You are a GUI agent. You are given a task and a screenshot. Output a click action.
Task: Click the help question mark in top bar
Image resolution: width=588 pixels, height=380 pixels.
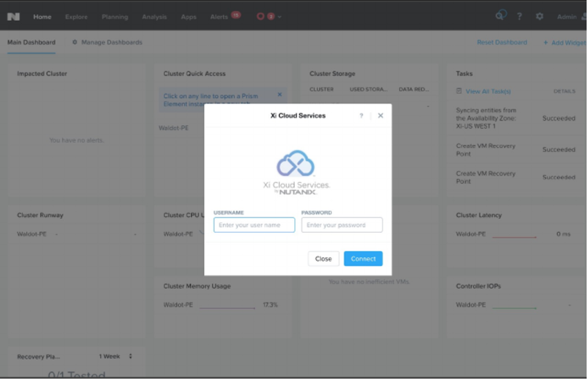point(520,17)
